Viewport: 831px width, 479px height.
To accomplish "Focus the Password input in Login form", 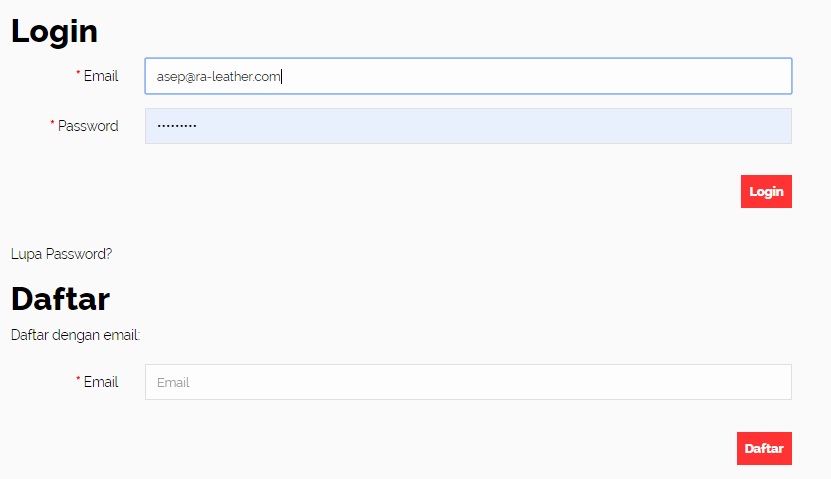I will [468, 126].
